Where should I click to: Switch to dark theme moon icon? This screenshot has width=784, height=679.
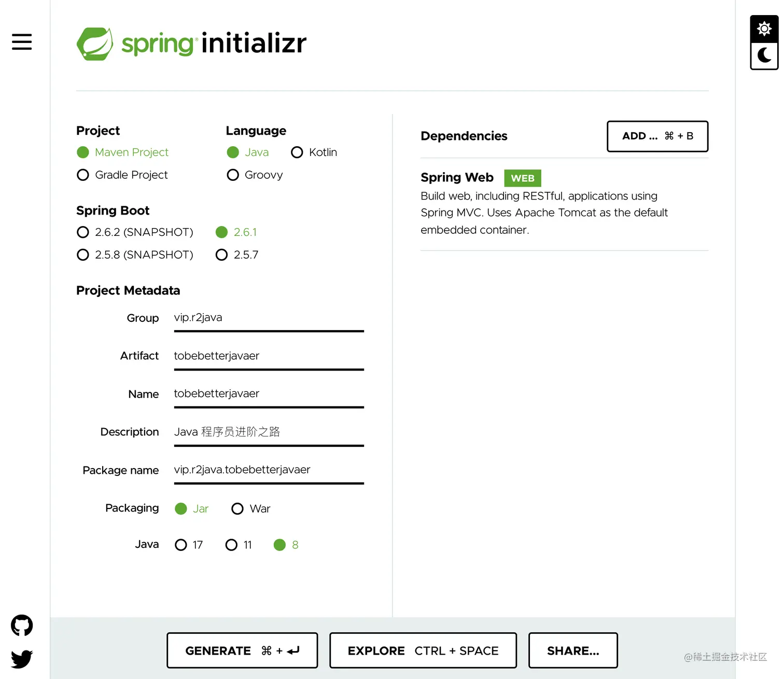(x=764, y=55)
